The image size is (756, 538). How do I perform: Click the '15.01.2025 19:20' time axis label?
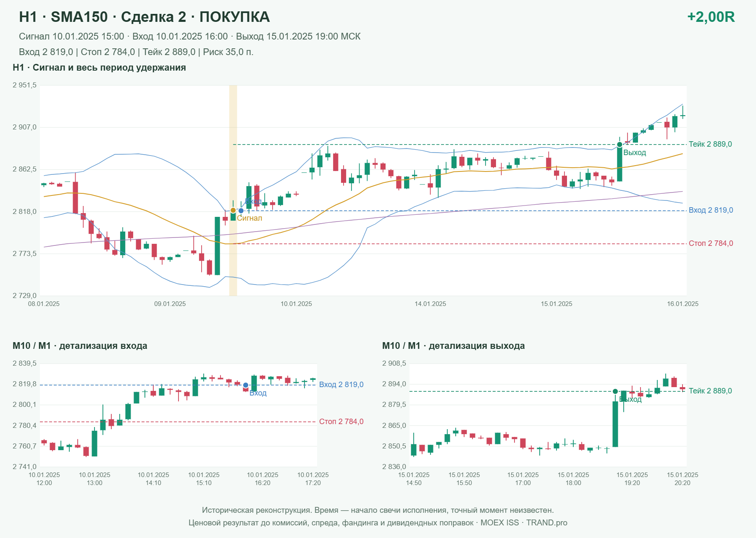coord(632,479)
